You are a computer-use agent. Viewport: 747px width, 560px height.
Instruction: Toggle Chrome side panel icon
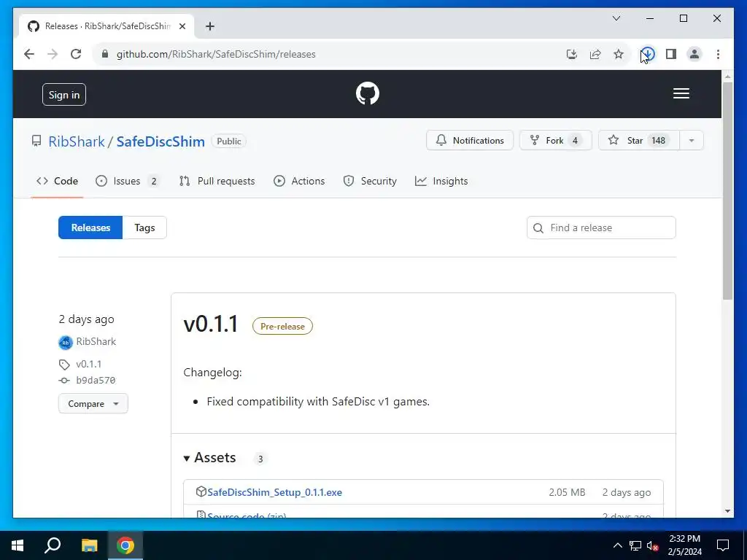pos(671,54)
